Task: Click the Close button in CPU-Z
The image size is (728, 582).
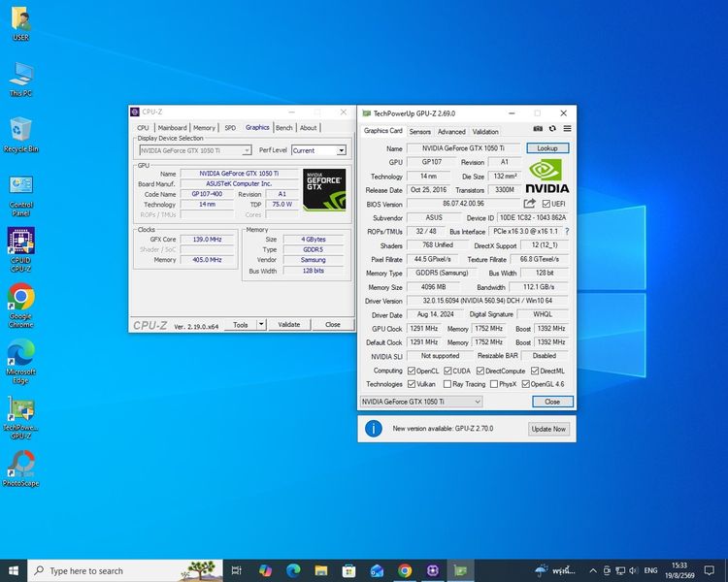Action: (332, 324)
